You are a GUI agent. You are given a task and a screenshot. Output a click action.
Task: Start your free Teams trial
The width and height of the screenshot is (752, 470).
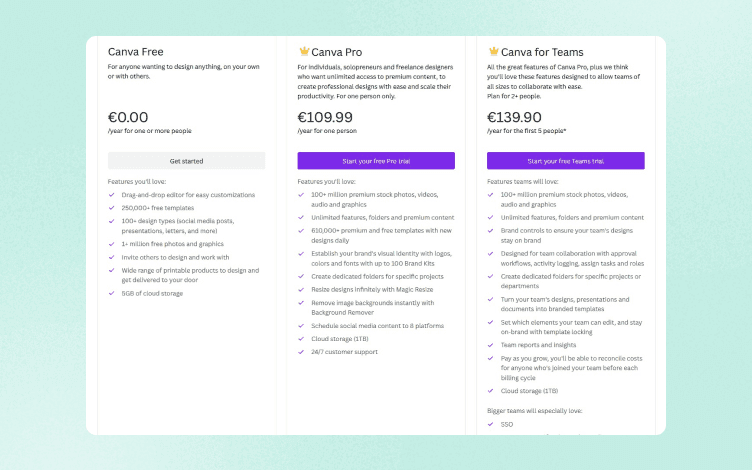[x=565, y=161]
